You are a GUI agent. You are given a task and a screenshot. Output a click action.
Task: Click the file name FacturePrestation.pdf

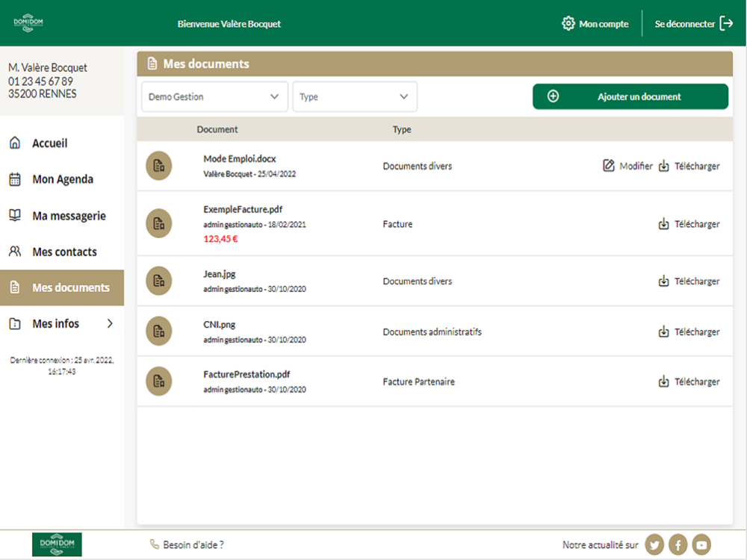click(x=247, y=374)
